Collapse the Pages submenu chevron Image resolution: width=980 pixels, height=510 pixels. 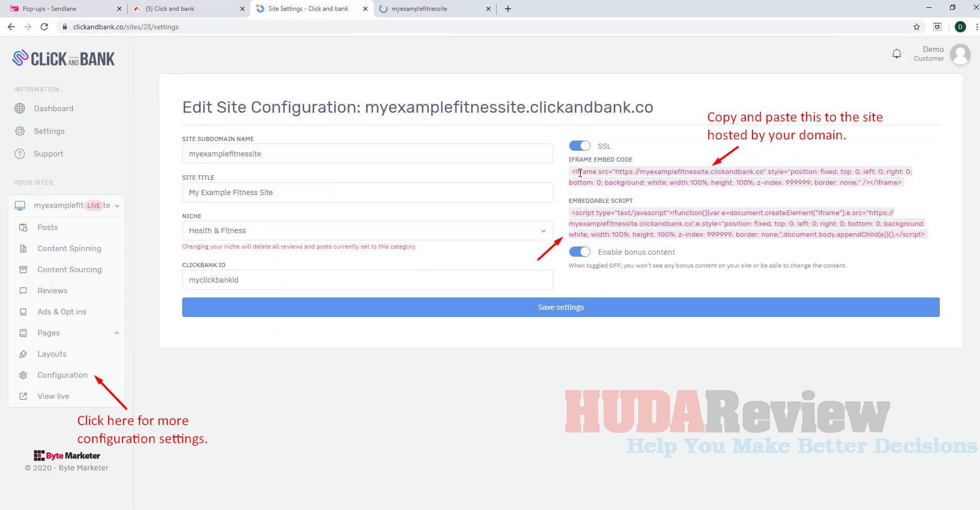pos(117,333)
